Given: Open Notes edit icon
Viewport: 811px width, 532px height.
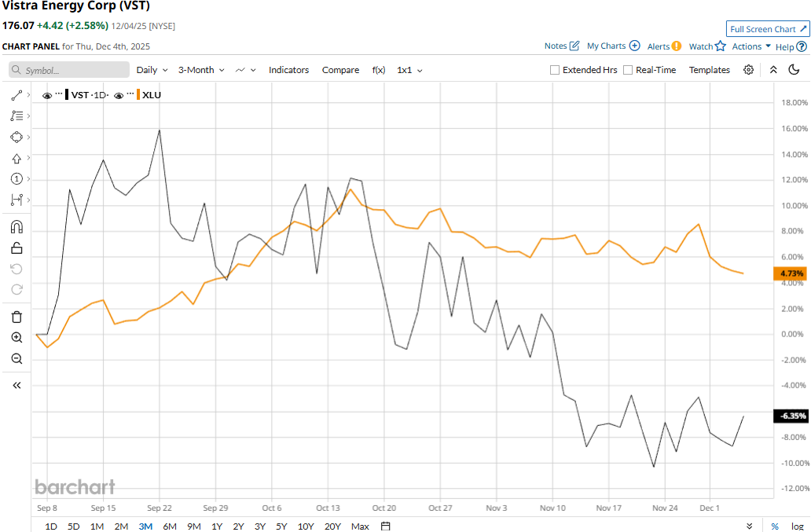Looking at the screenshot, I should pos(574,46).
